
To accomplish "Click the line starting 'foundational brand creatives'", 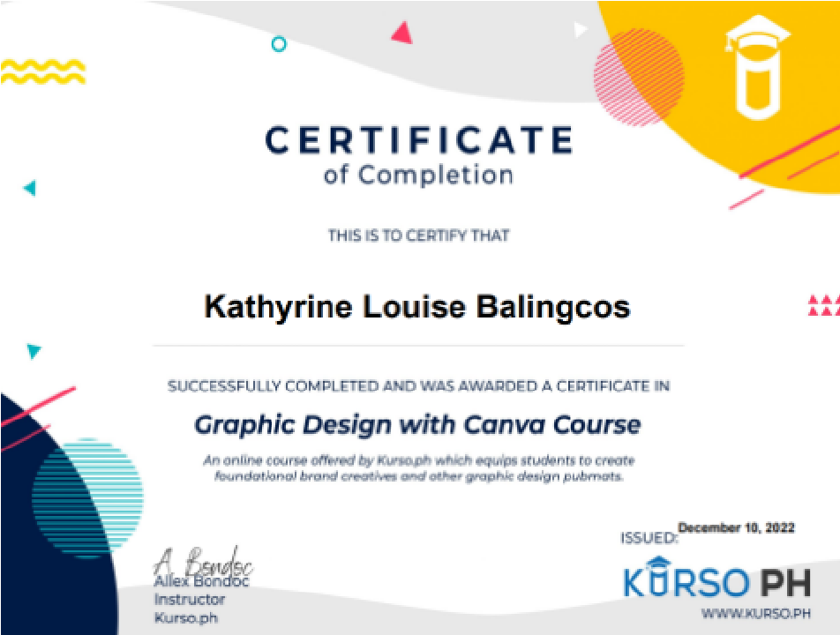I will pos(418,476).
